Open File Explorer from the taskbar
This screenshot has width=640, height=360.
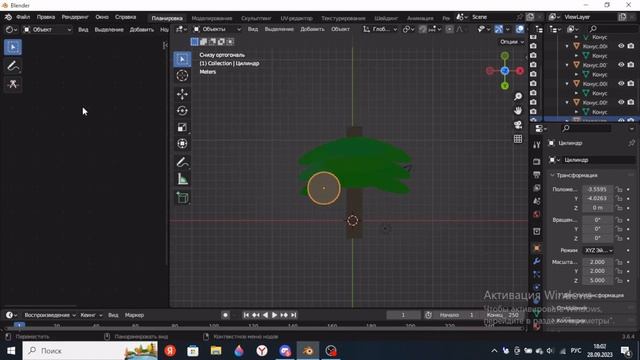[x=216, y=351]
